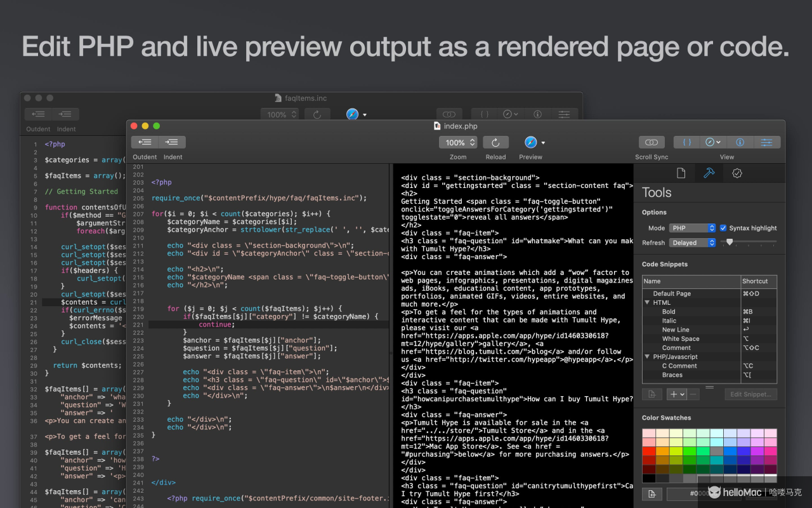This screenshot has width=812, height=508.
Task: Click the sliders icon in faqItems.inc window
Action: coord(564,114)
